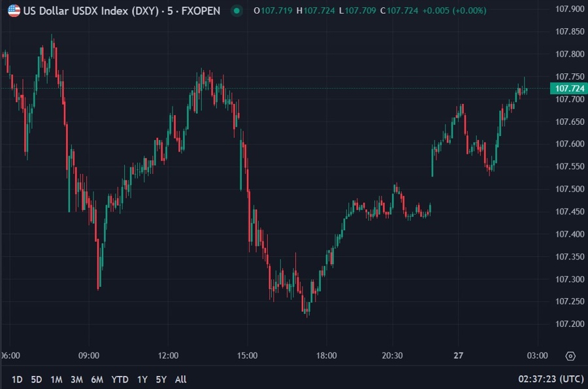Select the All time range
The image size is (588, 389).
pyautogui.click(x=181, y=380)
